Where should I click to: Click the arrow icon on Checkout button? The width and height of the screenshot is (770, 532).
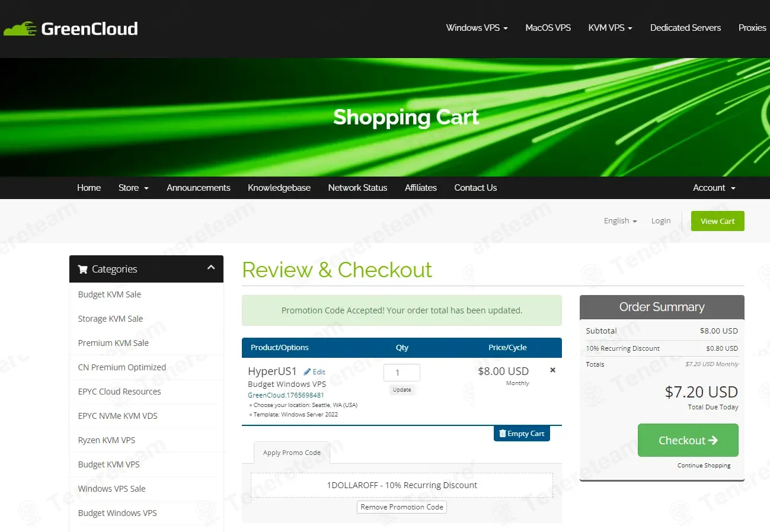pyautogui.click(x=713, y=440)
